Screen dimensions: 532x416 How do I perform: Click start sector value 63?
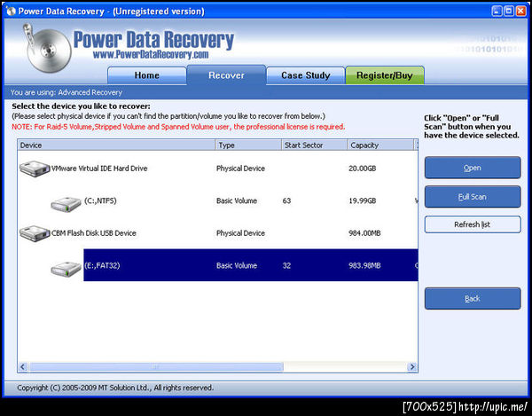286,200
